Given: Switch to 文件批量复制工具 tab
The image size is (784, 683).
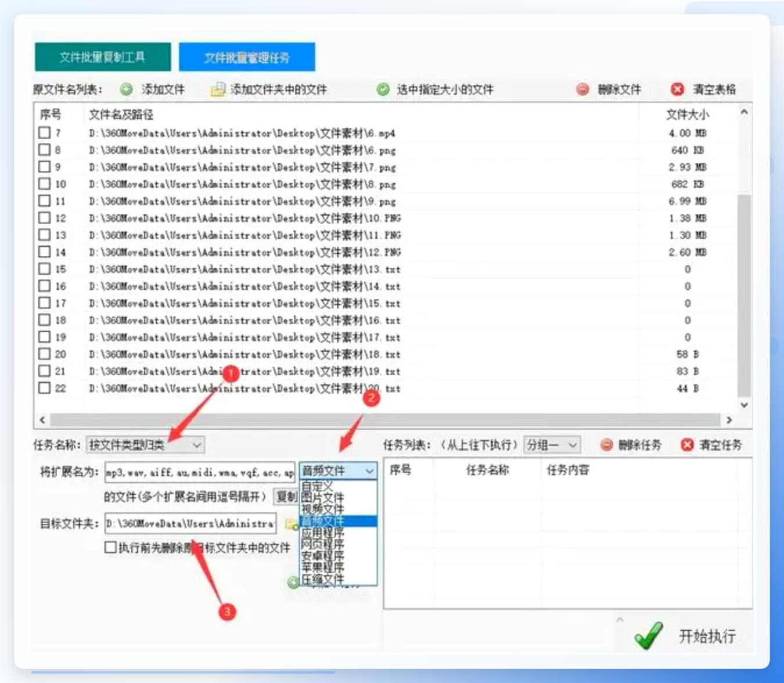Looking at the screenshot, I should (103, 57).
